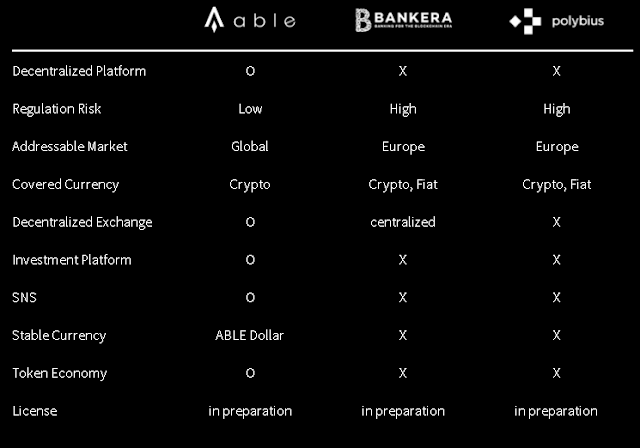
Task: Click the Bankera B logo icon
Action: tap(363, 20)
